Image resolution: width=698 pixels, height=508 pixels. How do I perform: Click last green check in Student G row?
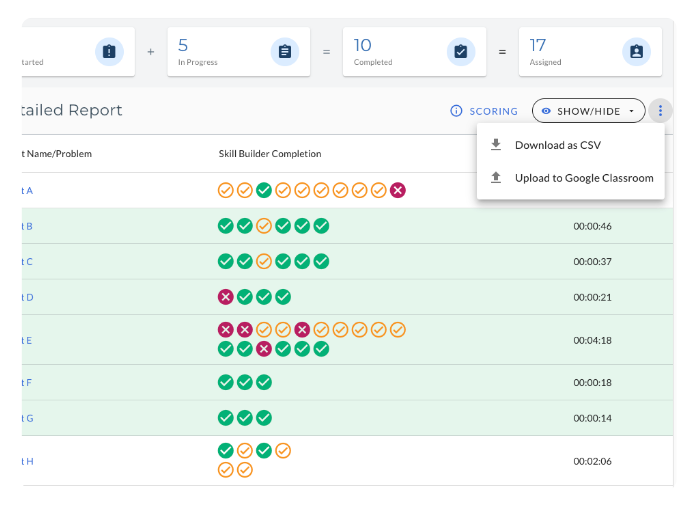tap(264, 418)
